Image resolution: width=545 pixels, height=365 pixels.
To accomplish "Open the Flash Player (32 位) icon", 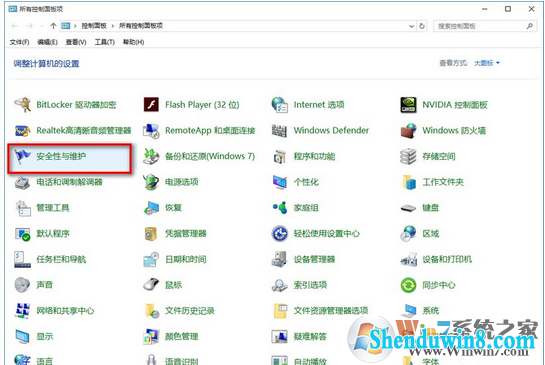I will [x=151, y=105].
